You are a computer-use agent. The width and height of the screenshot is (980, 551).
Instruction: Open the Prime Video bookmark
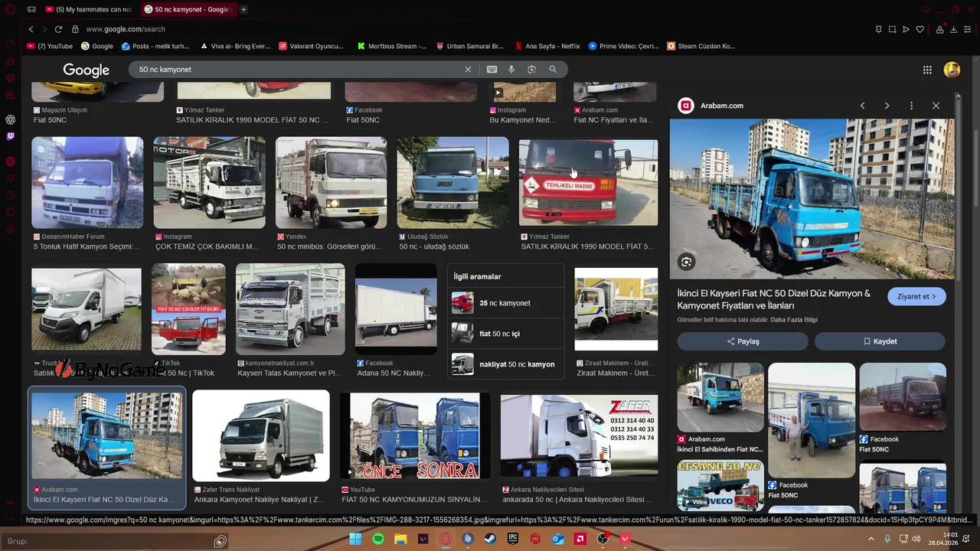tap(623, 46)
